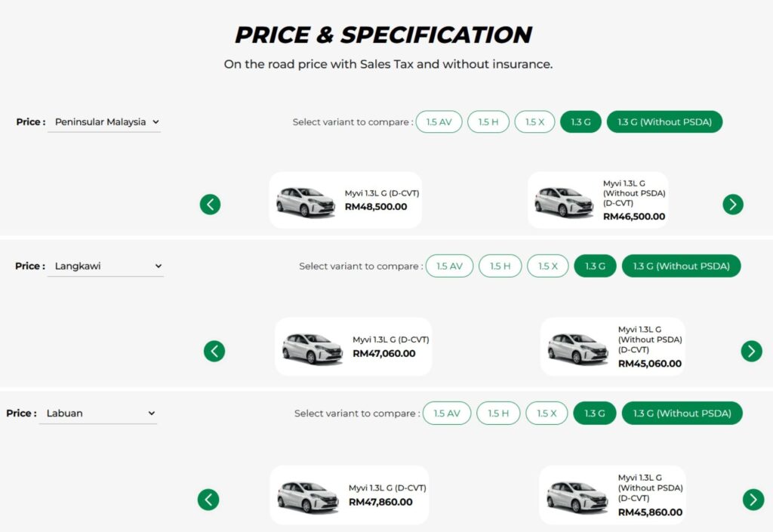The image size is (773, 532).
Task: Enable 1.5 AV variant in Labuan row
Action: 447,413
